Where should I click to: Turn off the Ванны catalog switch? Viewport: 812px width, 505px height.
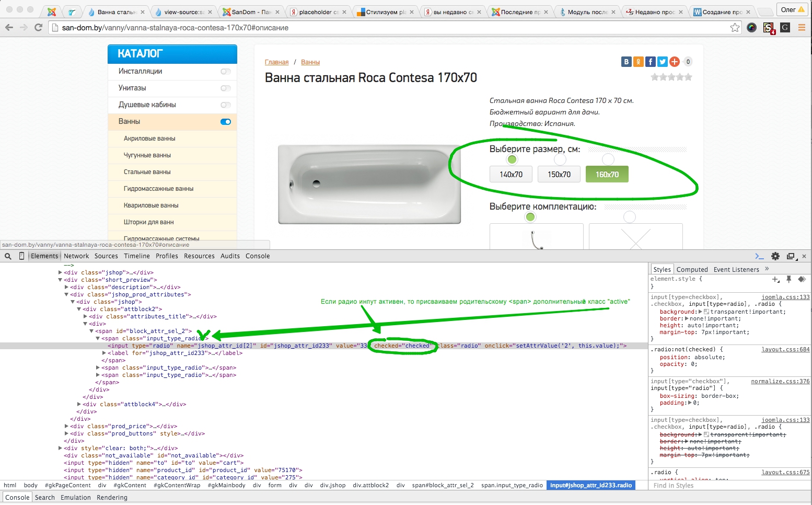tap(226, 122)
